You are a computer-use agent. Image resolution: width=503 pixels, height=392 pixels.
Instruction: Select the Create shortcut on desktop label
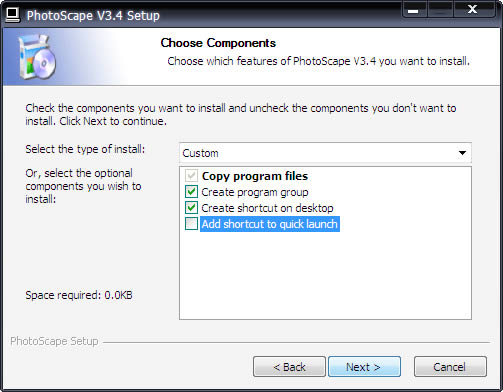click(267, 208)
